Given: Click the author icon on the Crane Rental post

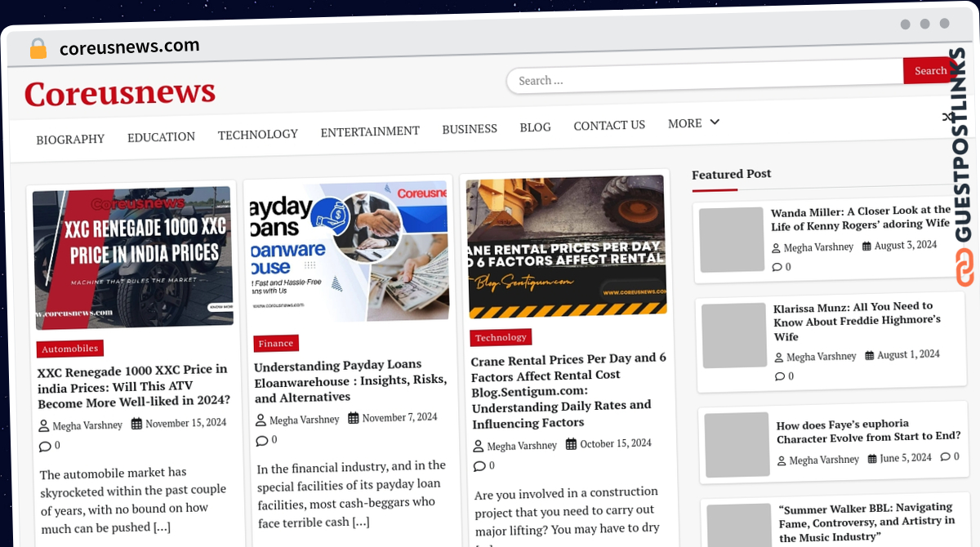Looking at the screenshot, I should [479, 447].
